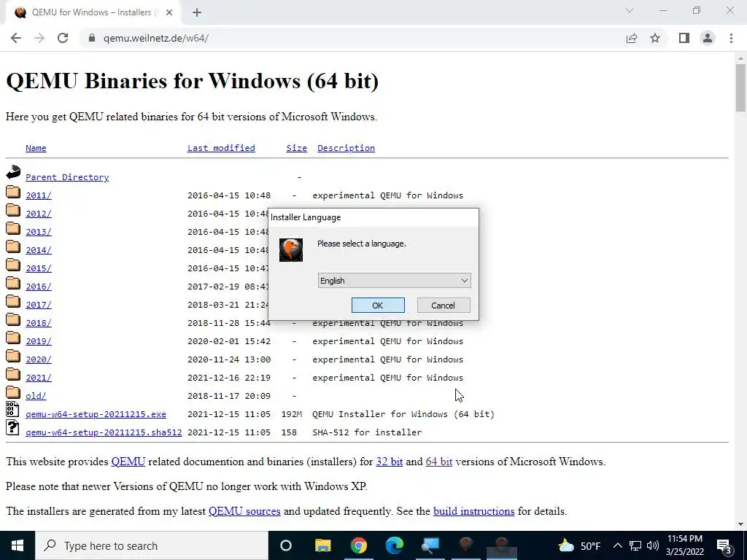Open the build instructions link

[473, 511]
